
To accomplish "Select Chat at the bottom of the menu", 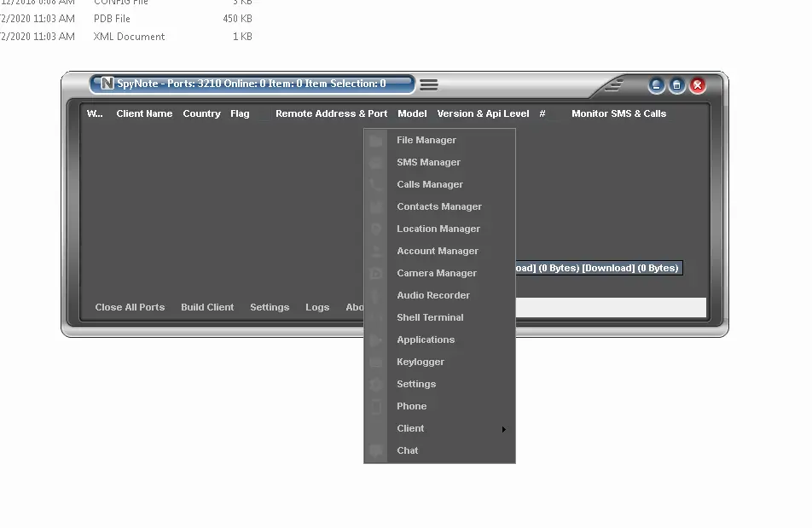I will tap(408, 450).
